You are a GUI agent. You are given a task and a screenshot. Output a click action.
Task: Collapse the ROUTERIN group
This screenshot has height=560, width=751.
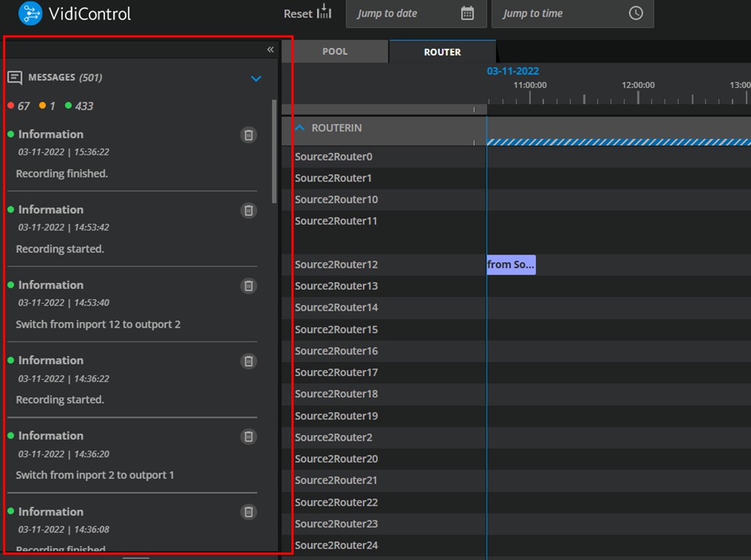pos(300,128)
